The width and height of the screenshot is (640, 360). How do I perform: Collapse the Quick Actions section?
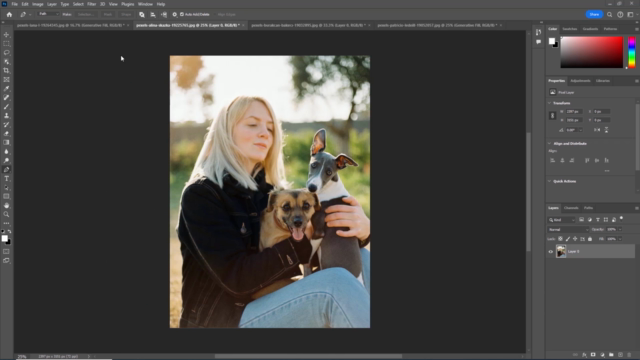(549, 181)
